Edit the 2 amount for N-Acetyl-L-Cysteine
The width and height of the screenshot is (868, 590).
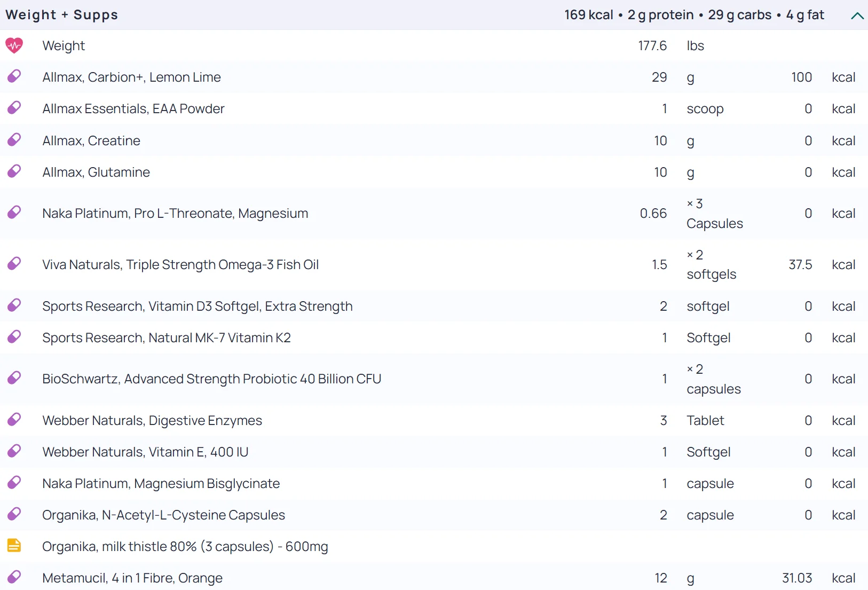(x=664, y=515)
